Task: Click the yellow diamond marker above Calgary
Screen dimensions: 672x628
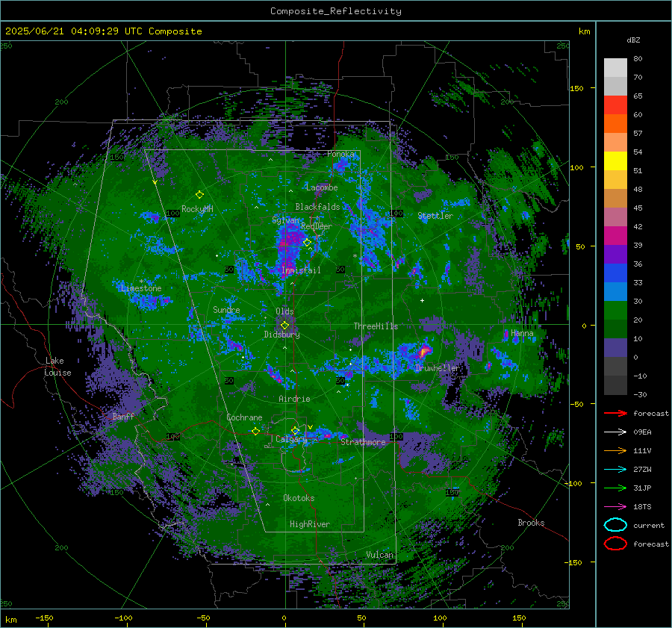Action: tap(295, 430)
